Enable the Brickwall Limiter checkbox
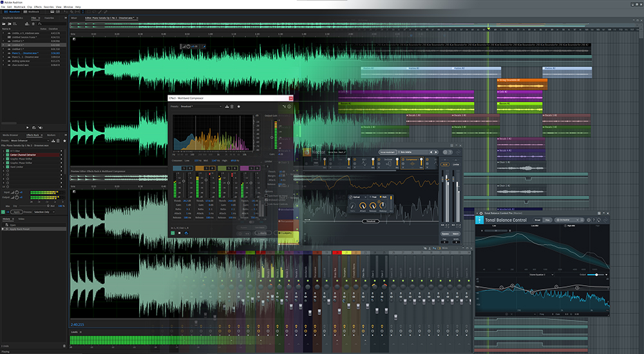644x354 pixels. pos(267,200)
